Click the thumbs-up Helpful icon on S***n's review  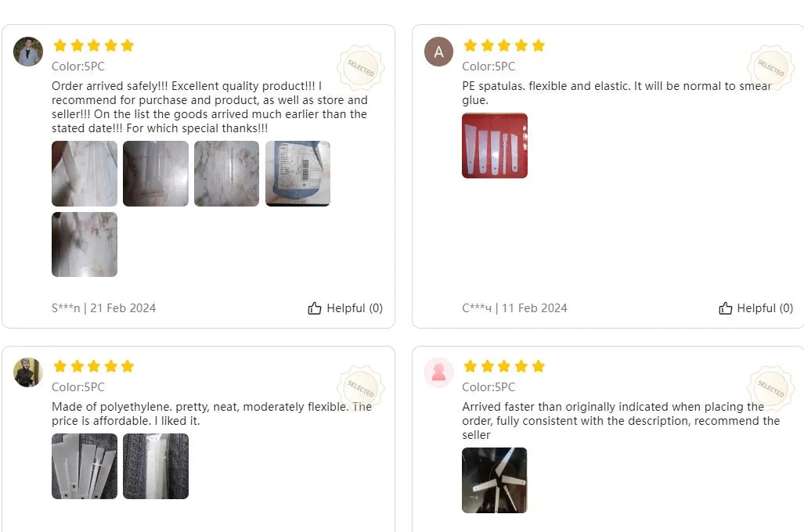point(315,308)
